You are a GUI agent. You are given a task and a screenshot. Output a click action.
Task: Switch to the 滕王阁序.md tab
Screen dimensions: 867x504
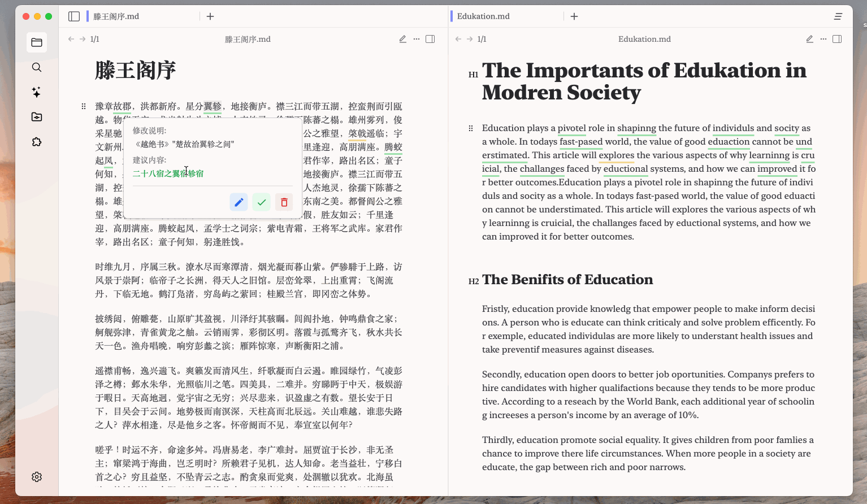click(116, 16)
